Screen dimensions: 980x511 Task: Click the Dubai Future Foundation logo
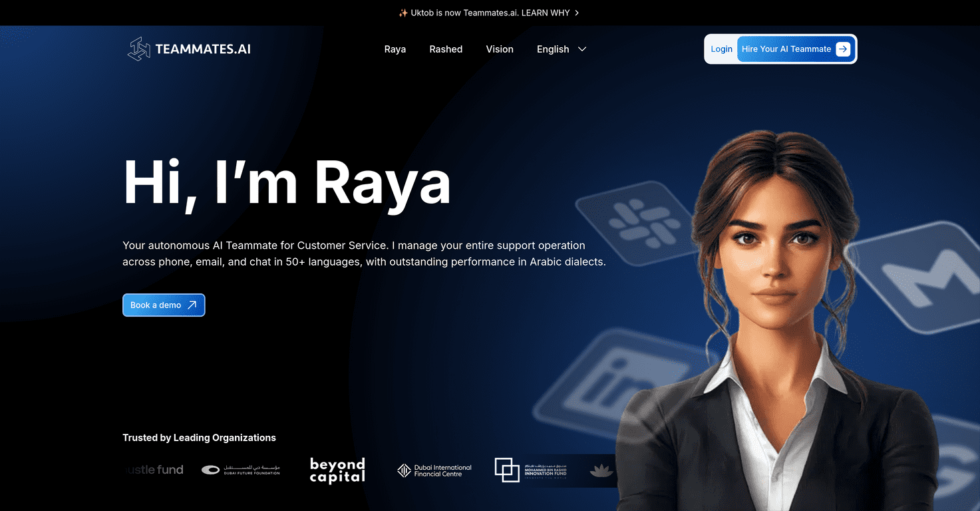point(241,470)
